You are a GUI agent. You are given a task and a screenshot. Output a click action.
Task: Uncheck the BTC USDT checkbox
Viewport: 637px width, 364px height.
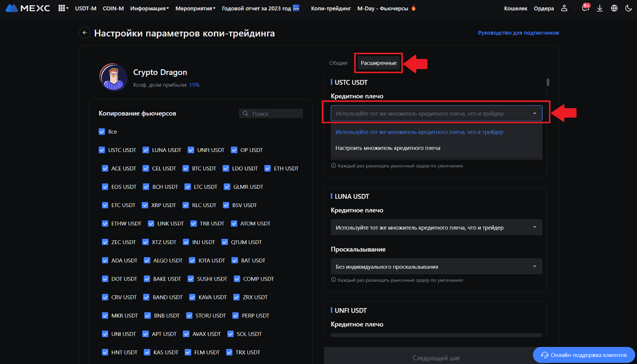(x=186, y=168)
